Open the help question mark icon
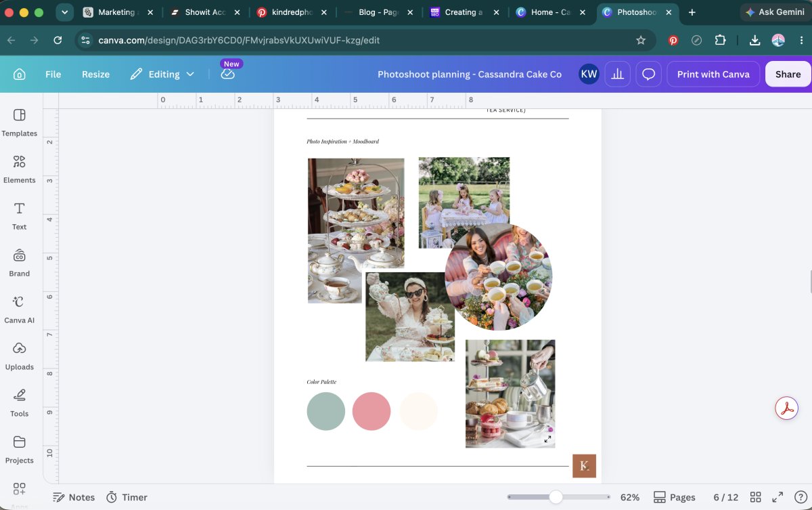 click(x=799, y=497)
